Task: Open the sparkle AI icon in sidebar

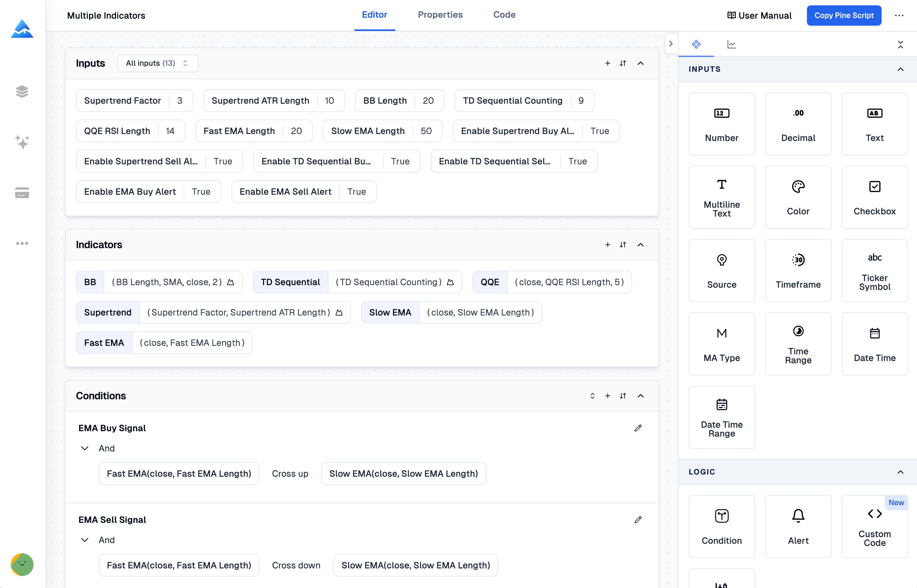Action: coord(22,142)
